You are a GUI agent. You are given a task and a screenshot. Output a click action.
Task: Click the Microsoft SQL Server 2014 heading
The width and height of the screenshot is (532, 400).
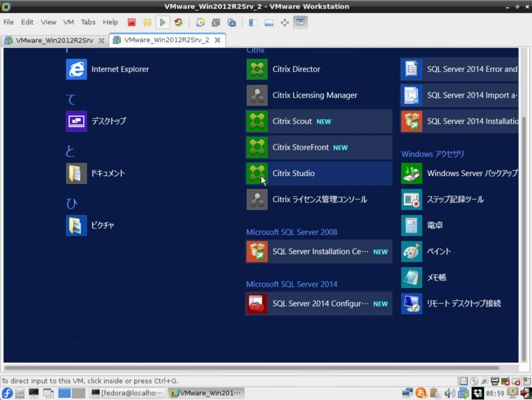(x=292, y=284)
